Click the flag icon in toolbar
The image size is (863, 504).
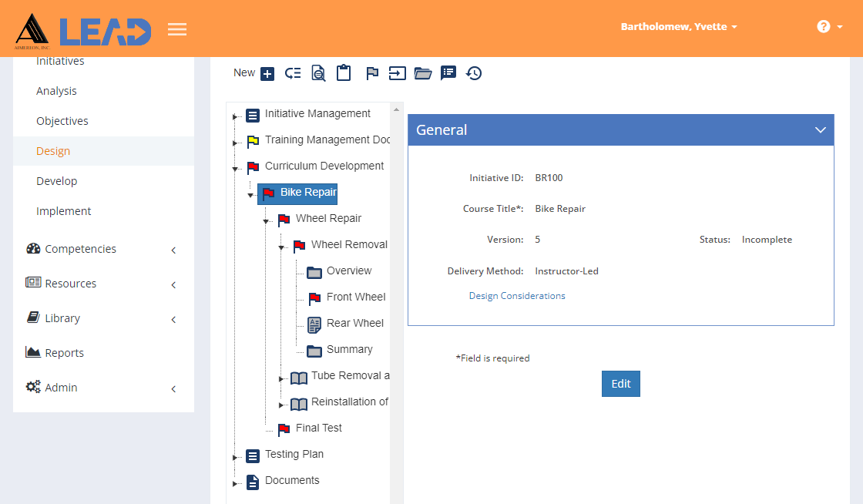click(372, 72)
